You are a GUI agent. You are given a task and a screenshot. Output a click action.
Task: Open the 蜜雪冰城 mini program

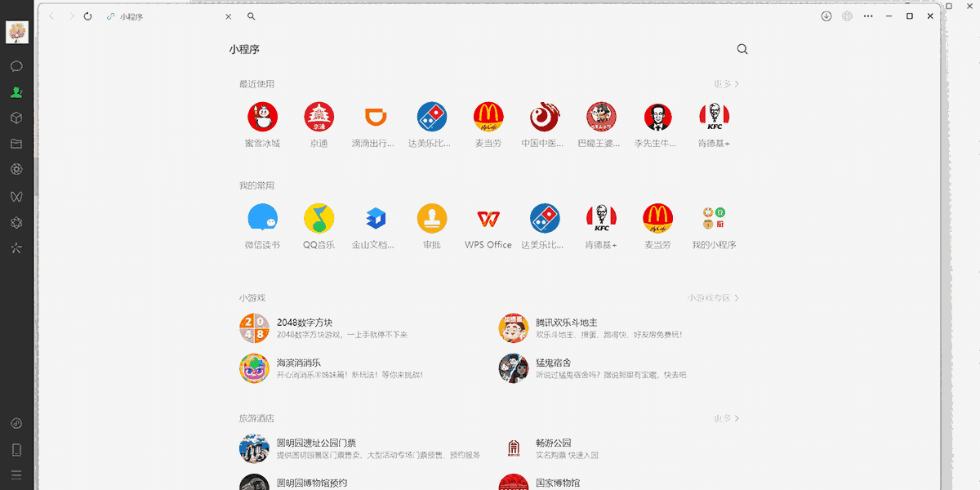(x=262, y=116)
